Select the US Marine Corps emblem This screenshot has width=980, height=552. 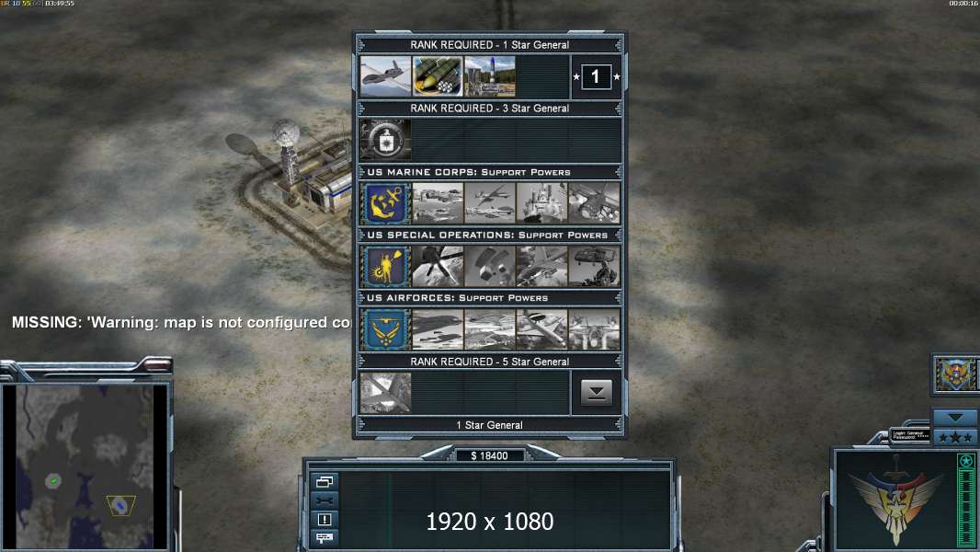(385, 203)
